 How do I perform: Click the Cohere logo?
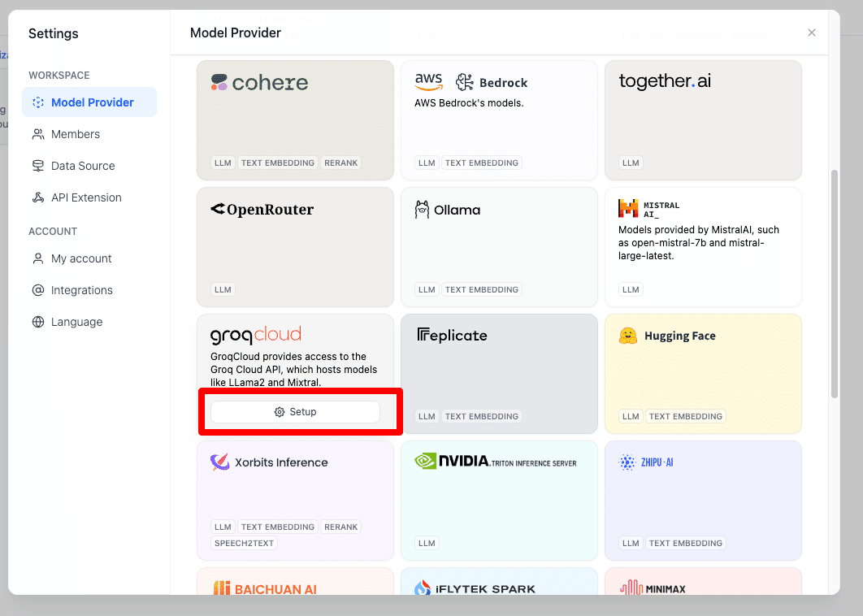pos(259,83)
